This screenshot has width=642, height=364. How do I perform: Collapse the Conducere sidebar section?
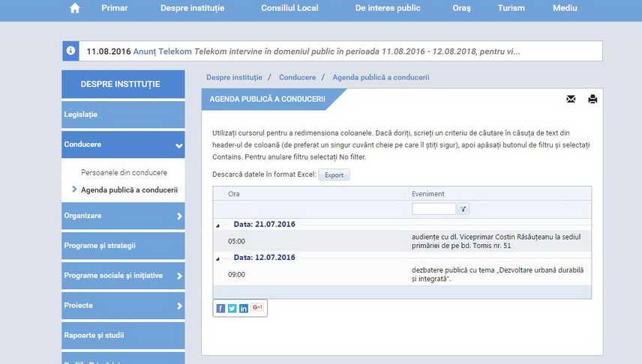point(178,145)
